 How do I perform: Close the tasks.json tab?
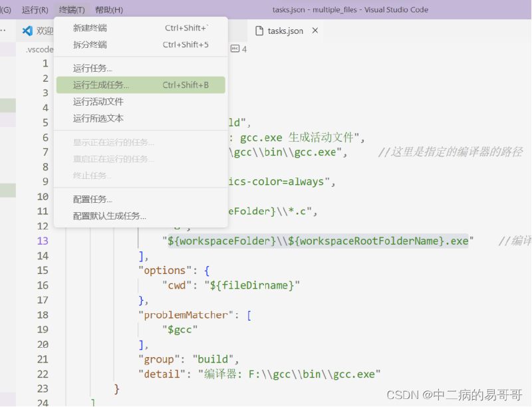pos(315,31)
